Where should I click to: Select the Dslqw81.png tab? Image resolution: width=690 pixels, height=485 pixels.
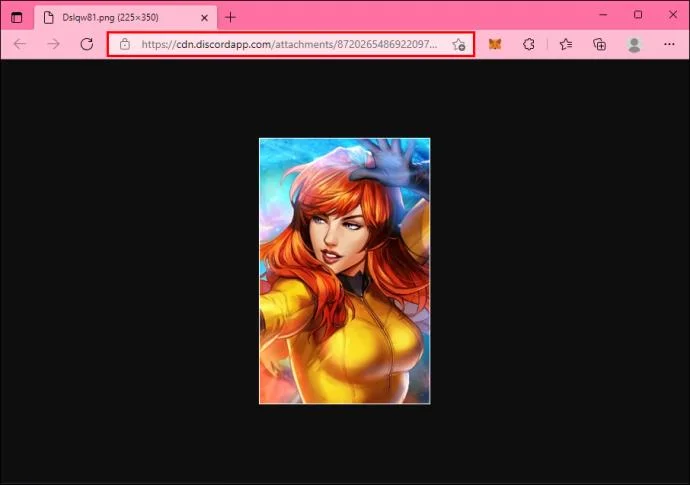click(125, 18)
